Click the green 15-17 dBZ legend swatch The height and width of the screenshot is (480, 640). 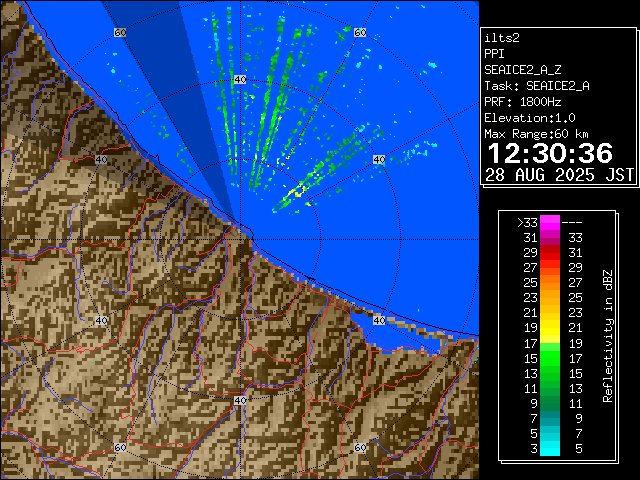550,358
